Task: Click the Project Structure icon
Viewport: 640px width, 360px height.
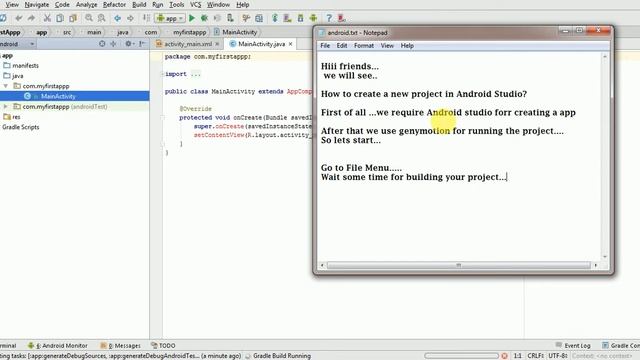Action: [259, 18]
